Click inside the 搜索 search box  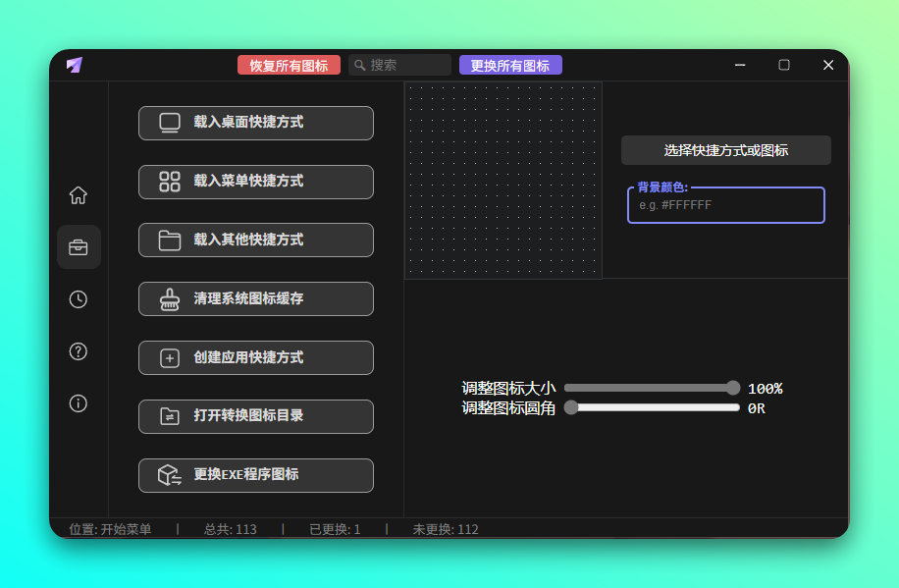pos(402,65)
